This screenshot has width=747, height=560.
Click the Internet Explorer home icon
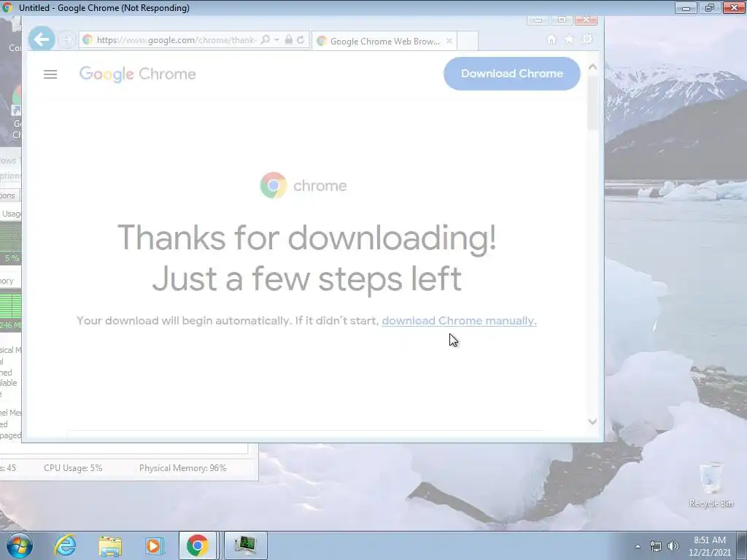tap(551, 39)
